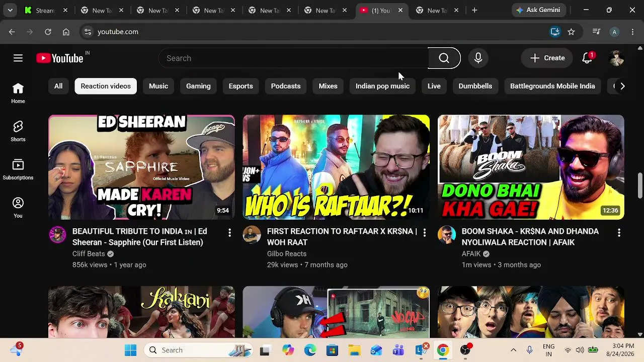Play the 'Who is Raftaar?!' thumbnail
Viewport: 644px width, 362px height.
[x=336, y=167]
